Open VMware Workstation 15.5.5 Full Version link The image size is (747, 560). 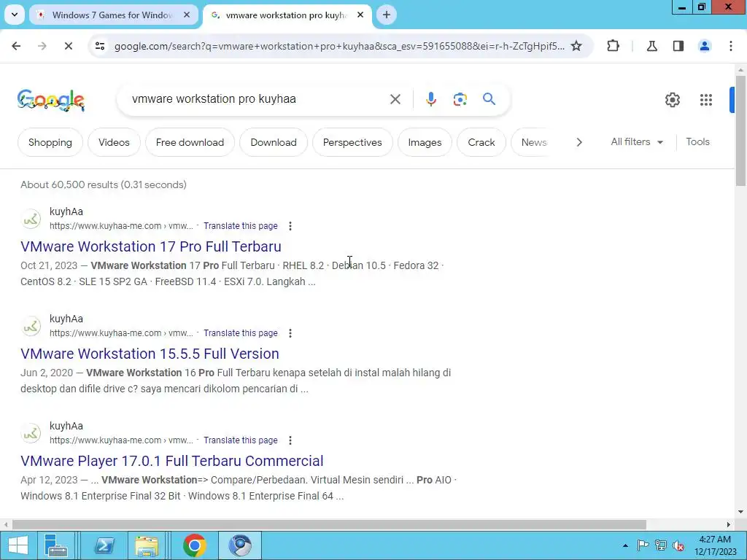(150, 354)
